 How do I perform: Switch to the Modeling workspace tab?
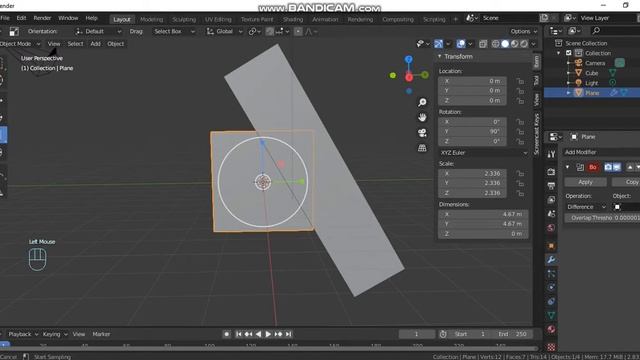[151, 19]
